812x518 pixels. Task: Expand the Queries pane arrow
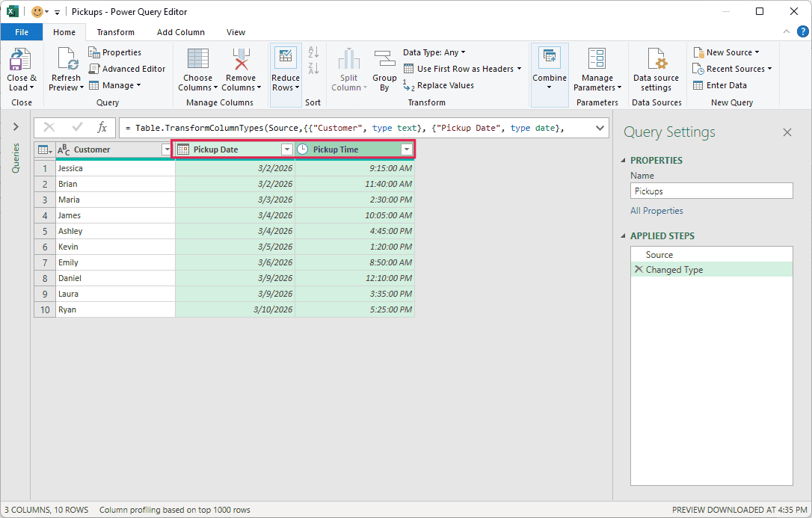(16, 127)
